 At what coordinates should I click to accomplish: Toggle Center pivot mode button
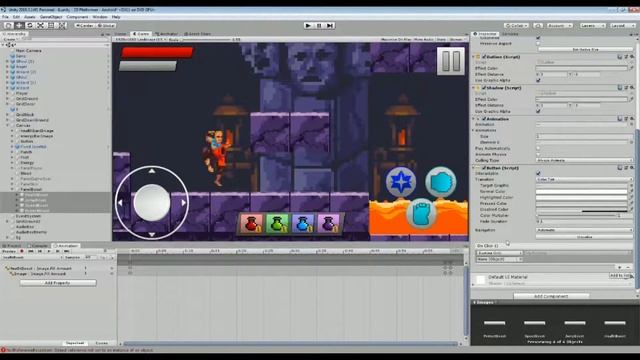point(84,25)
